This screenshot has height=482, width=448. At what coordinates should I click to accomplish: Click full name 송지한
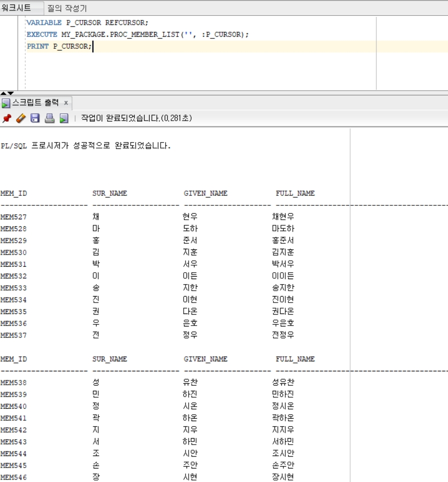coord(283,288)
